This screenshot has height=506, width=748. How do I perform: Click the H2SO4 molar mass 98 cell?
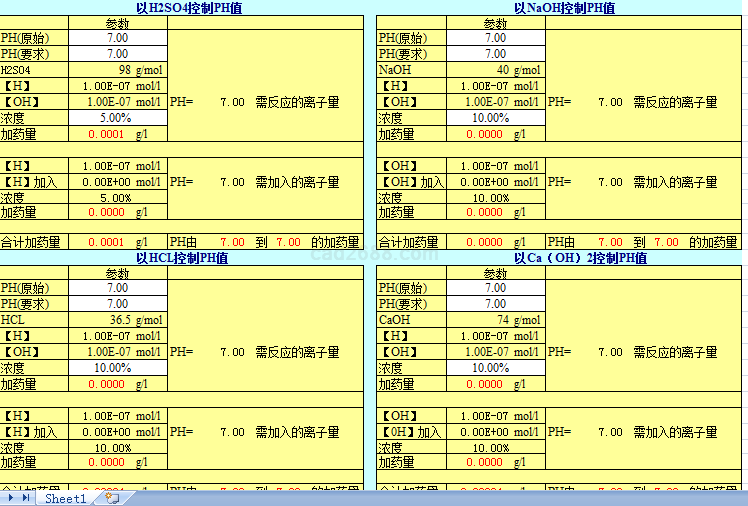117,70
